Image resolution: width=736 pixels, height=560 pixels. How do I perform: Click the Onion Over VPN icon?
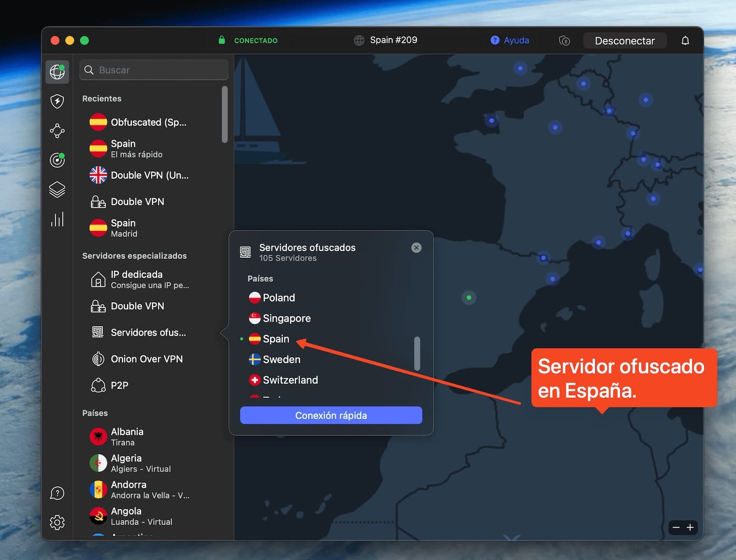coord(98,359)
